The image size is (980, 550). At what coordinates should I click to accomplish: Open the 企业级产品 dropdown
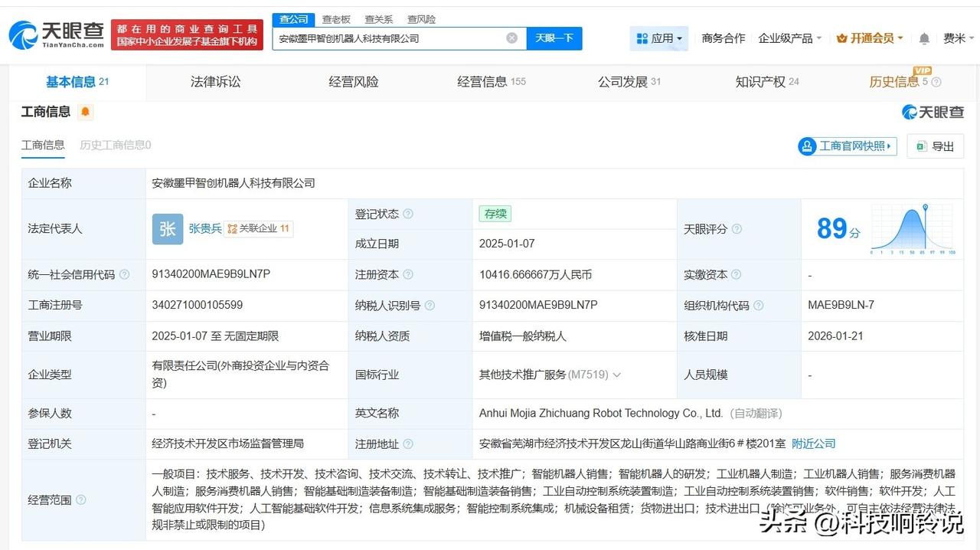789,38
